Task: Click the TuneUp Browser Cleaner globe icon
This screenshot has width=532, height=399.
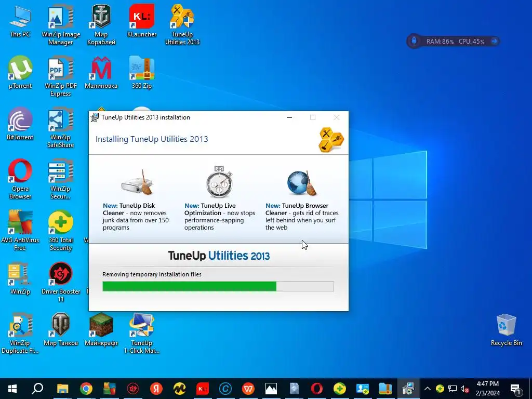Action: point(302,183)
